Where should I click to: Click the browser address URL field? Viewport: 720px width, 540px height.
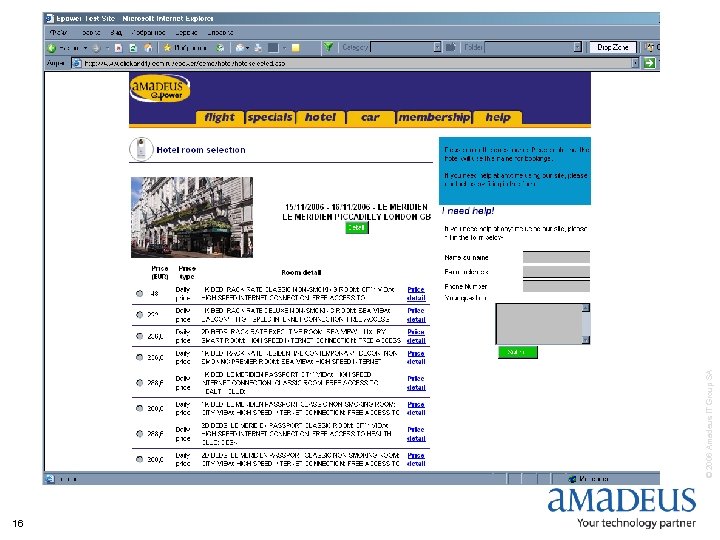click(x=357, y=63)
